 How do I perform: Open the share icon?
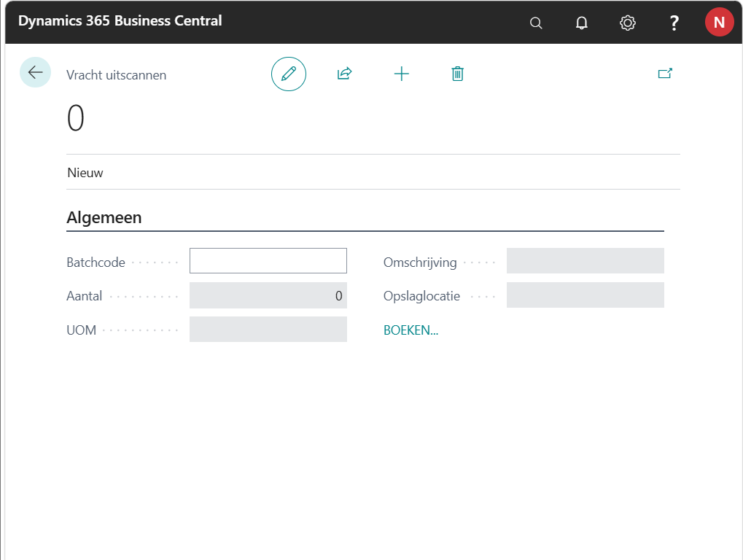point(344,74)
